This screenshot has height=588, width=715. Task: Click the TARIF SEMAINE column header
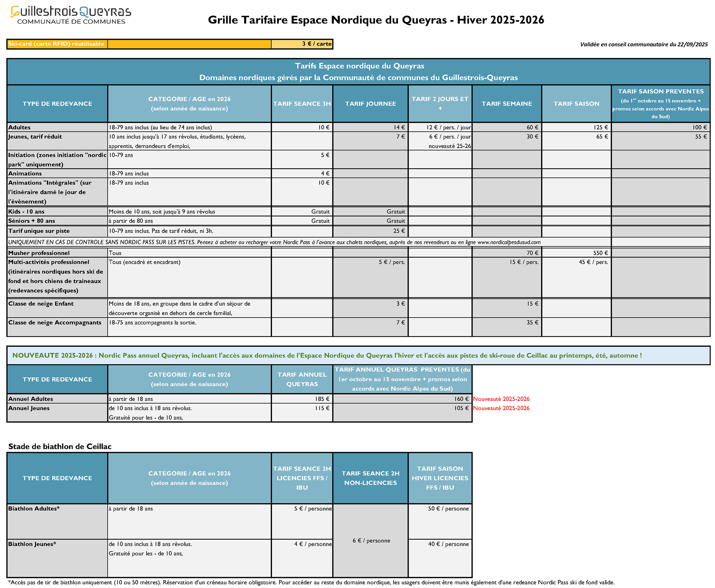[x=507, y=104]
